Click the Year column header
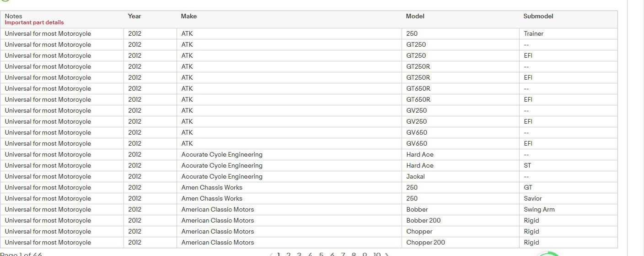644x256 pixels. (134, 16)
